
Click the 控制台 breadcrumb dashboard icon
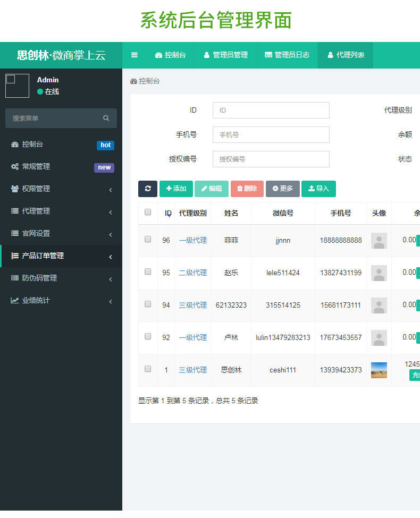(x=133, y=81)
